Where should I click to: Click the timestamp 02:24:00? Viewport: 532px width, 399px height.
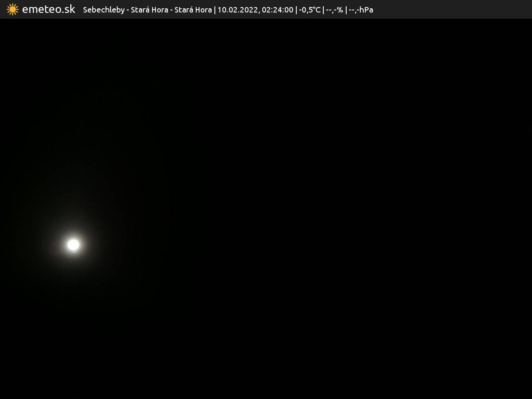(277, 10)
